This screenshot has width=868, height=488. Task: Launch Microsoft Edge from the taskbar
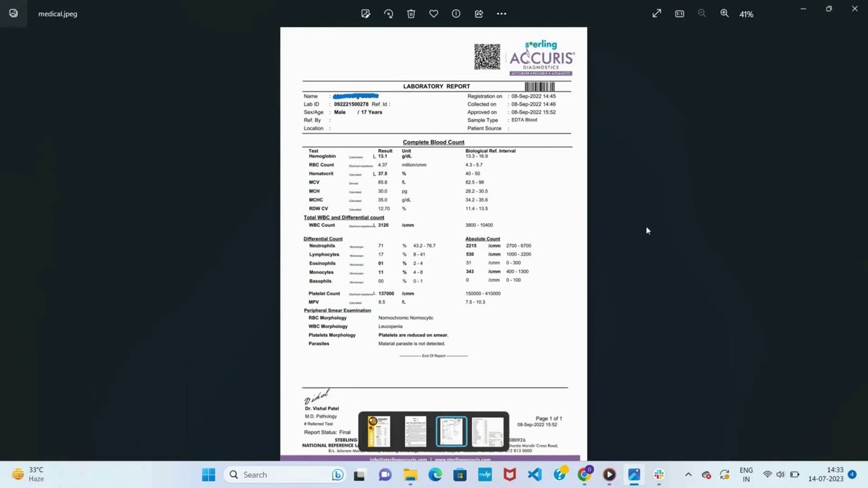(x=435, y=474)
